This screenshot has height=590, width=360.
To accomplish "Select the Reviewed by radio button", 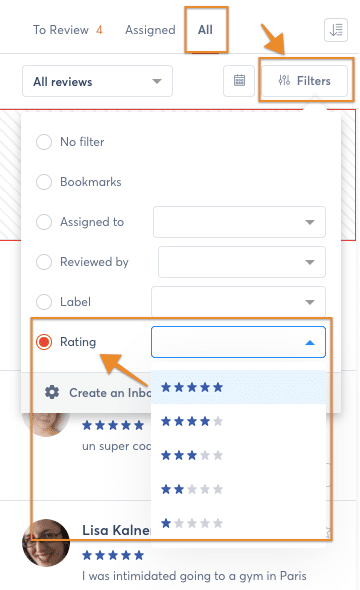I will pyautogui.click(x=44, y=262).
